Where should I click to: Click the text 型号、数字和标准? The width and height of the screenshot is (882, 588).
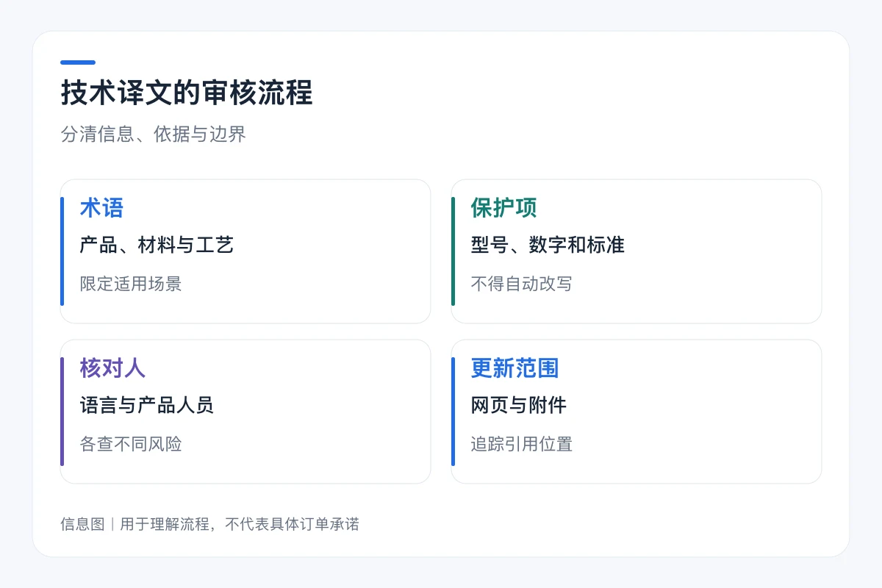point(548,245)
